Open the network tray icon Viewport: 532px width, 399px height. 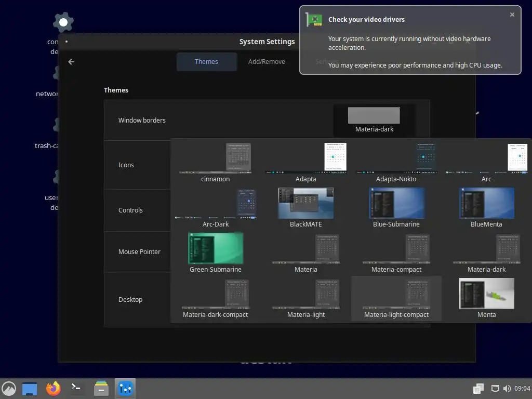coord(495,389)
